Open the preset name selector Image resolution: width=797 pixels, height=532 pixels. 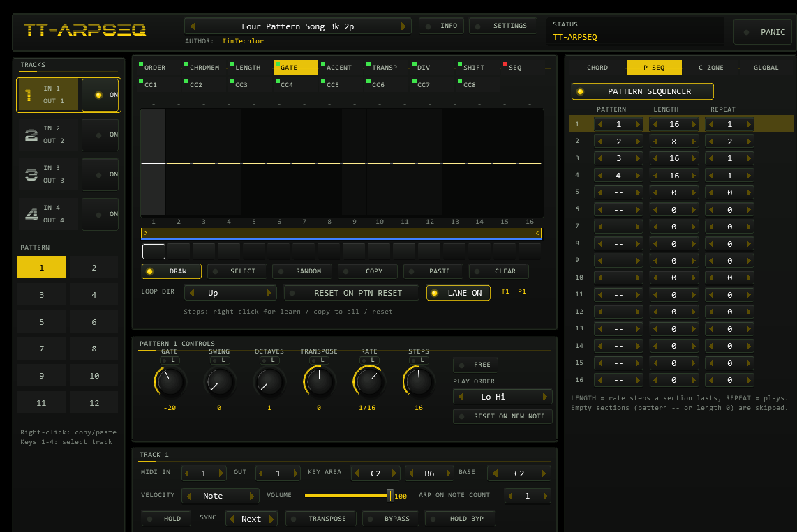pyautogui.click(x=298, y=26)
